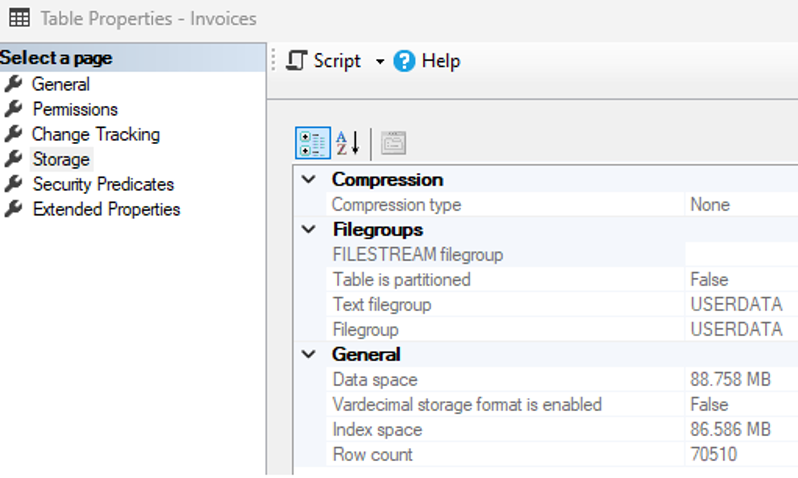Click wrench icon beside Security Predicates
798x478 pixels.
click(14, 183)
